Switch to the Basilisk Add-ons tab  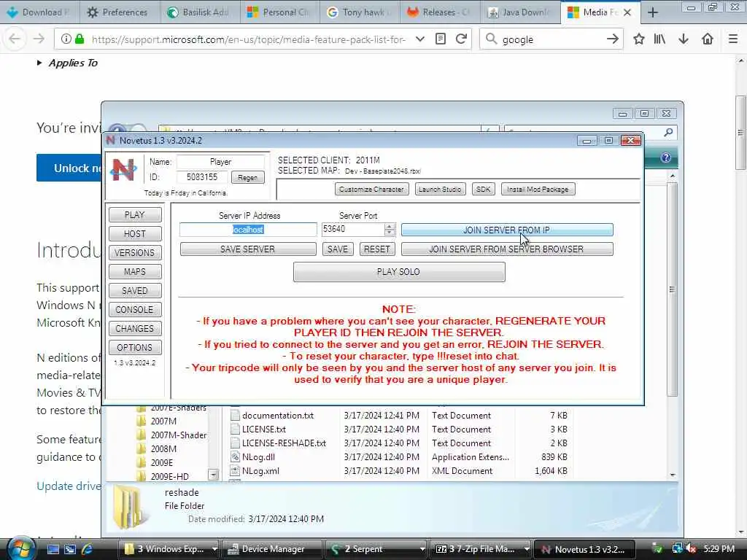[x=198, y=12]
